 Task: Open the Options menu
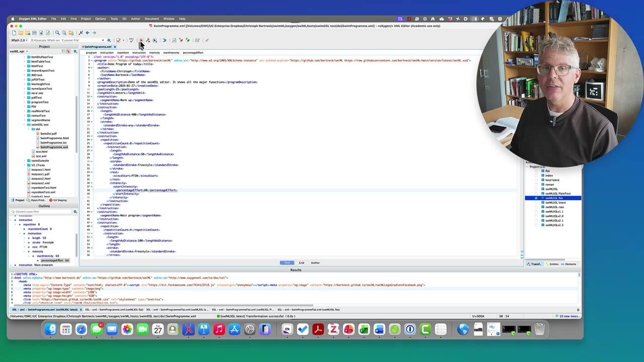100,19
